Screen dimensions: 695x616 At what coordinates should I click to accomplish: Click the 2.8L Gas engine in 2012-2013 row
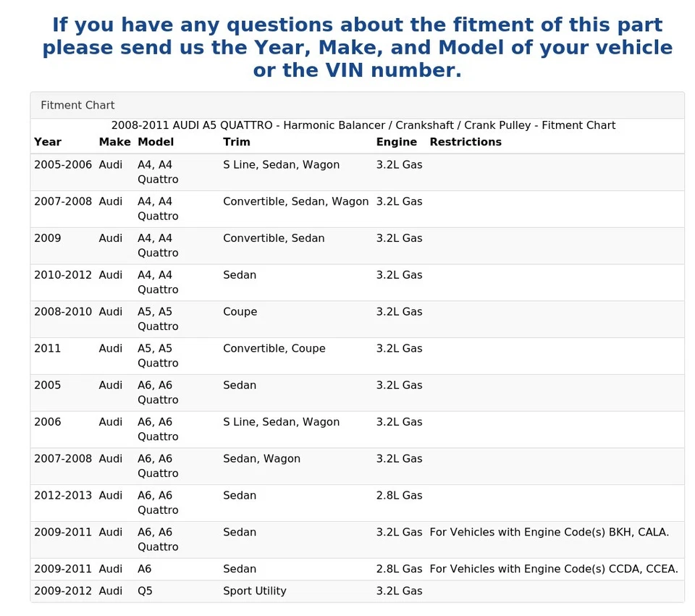click(399, 496)
